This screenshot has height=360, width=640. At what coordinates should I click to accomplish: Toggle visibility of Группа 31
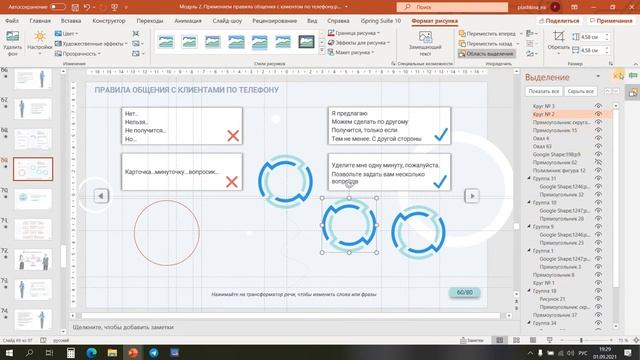598,178
